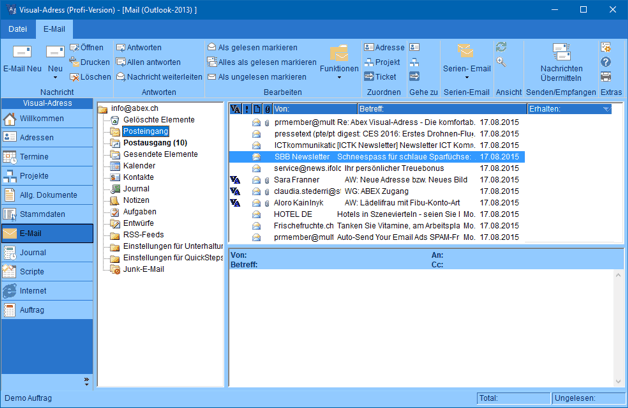Open the Kontakte folder
Image resolution: width=628 pixels, height=408 pixels.
(x=138, y=177)
